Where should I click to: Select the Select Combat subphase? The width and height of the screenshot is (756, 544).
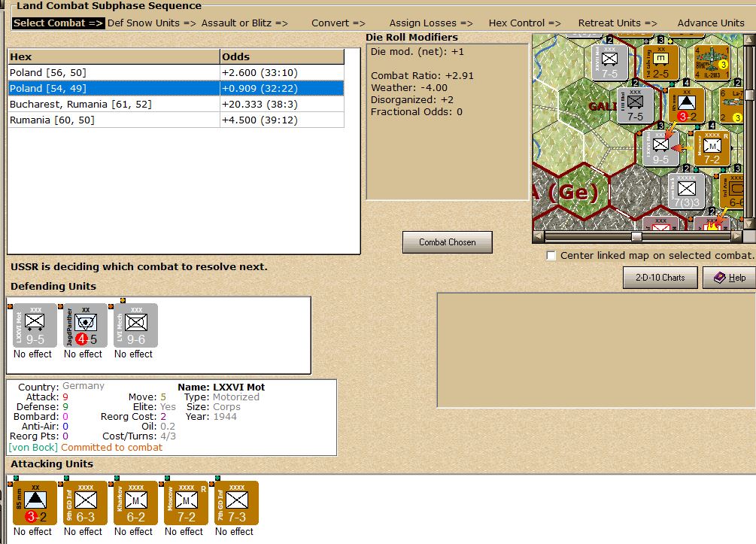tap(58, 23)
